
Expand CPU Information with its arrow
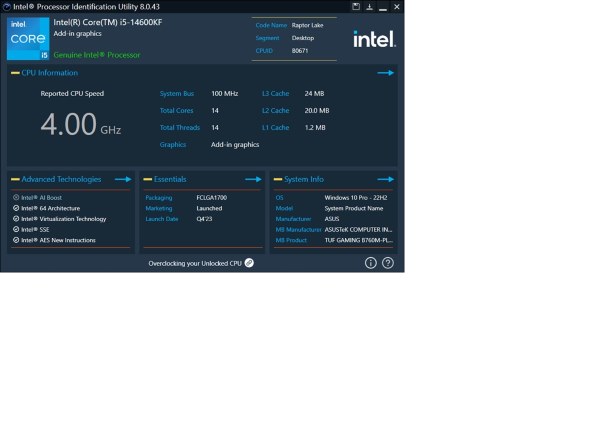[x=385, y=73]
